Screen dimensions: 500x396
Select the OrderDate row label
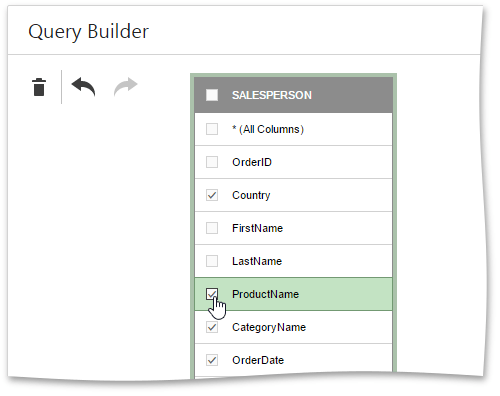click(258, 360)
